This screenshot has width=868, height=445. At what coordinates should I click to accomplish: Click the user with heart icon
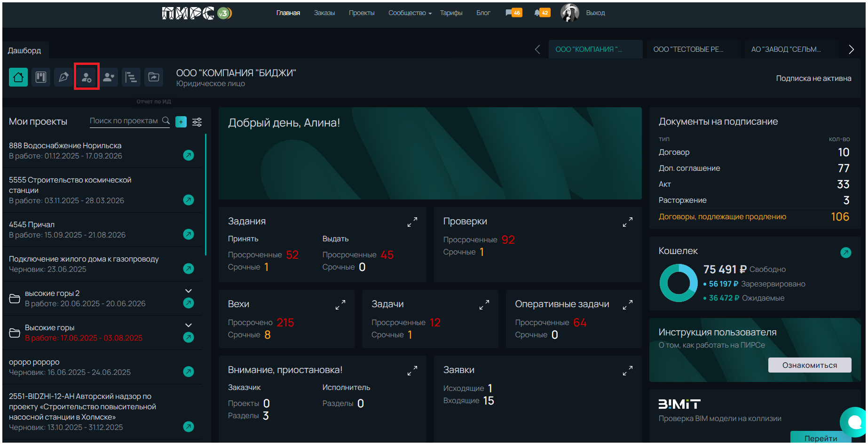[109, 77]
